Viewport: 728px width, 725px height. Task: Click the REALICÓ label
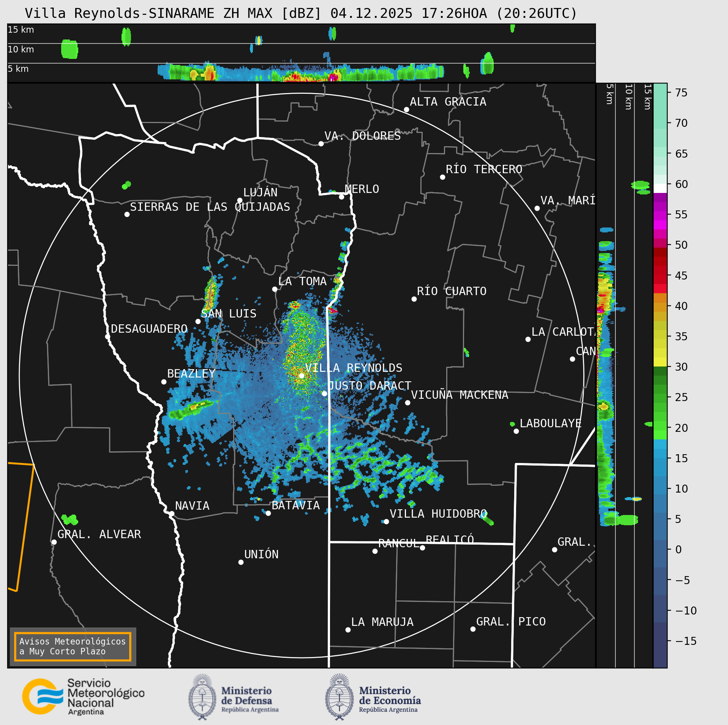(x=450, y=540)
